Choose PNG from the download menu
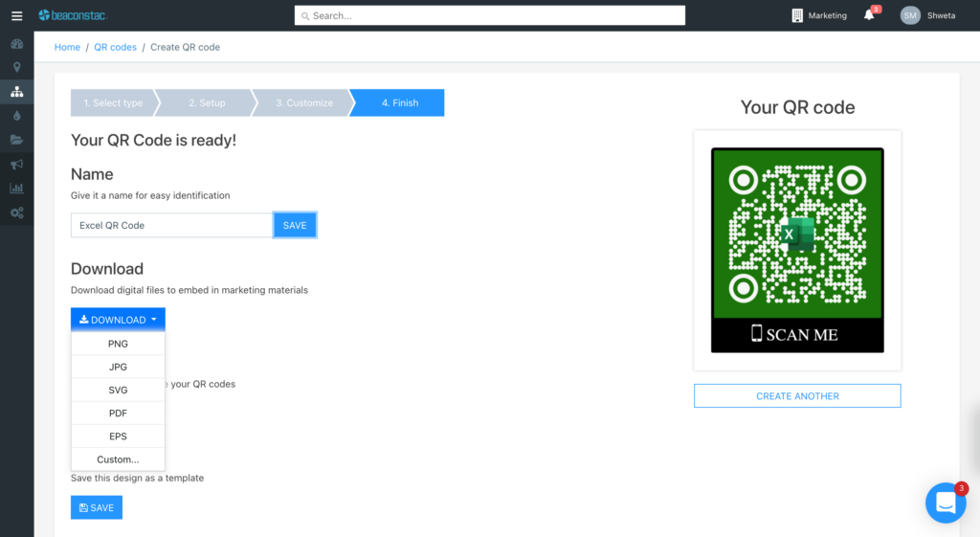This screenshot has height=537, width=980. pyautogui.click(x=118, y=344)
